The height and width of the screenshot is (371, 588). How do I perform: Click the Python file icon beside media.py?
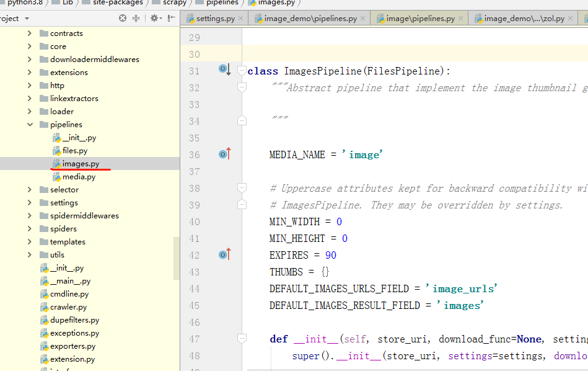pos(56,176)
